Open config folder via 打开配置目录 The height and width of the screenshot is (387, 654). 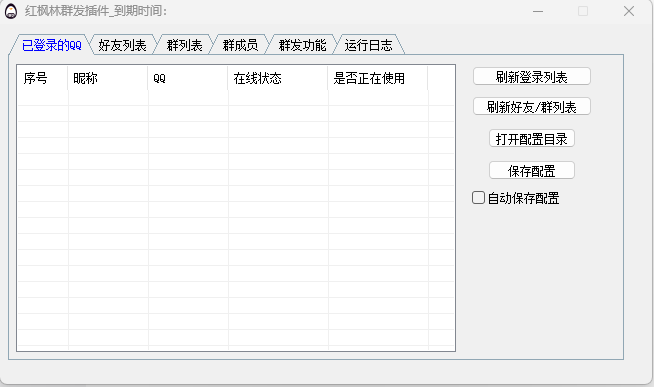(x=532, y=138)
